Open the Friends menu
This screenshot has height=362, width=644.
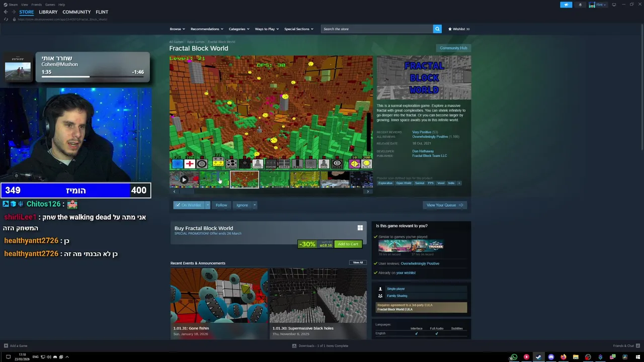pos(36,5)
